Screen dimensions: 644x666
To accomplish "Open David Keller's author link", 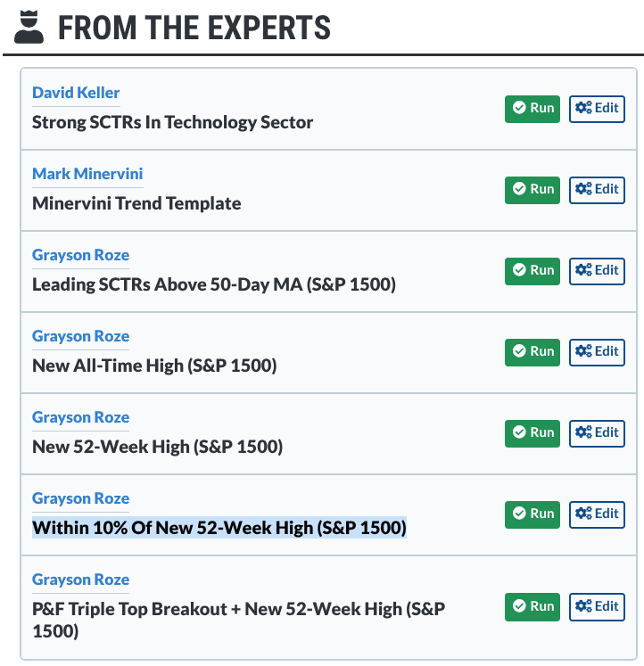I will (x=76, y=93).
